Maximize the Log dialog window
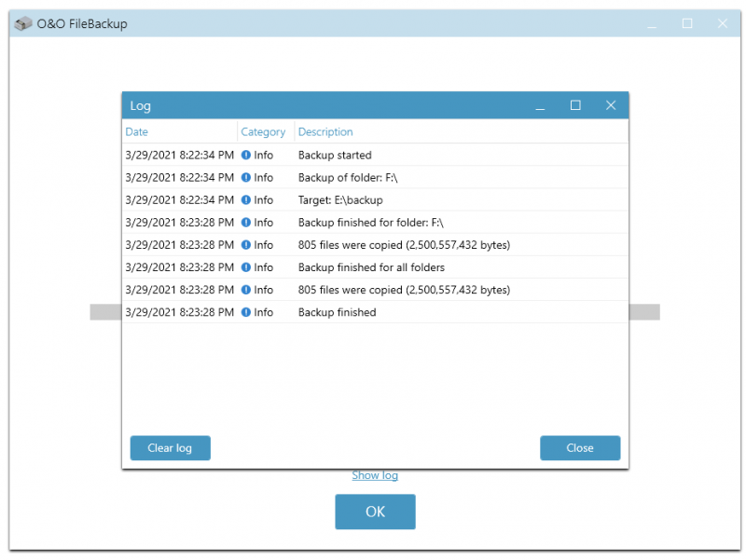This screenshot has width=746, height=560. 575,105
